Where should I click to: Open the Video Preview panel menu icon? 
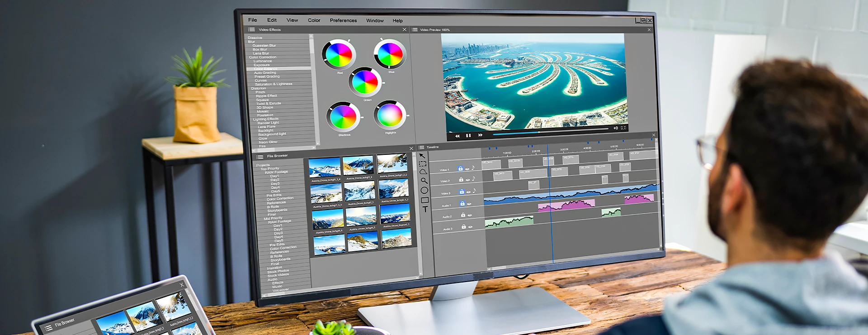pos(414,29)
